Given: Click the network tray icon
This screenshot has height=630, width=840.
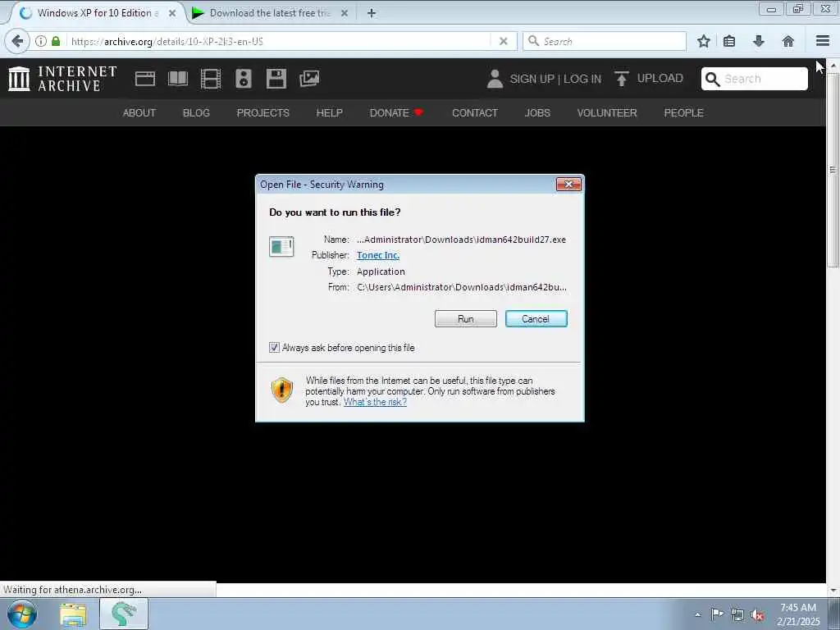Looking at the screenshot, I should coord(737,615).
